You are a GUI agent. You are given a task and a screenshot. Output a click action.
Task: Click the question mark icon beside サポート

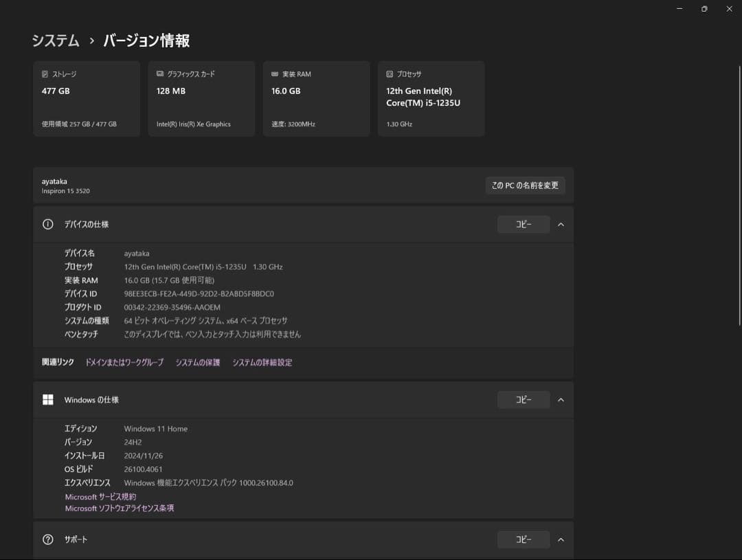pos(48,539)
